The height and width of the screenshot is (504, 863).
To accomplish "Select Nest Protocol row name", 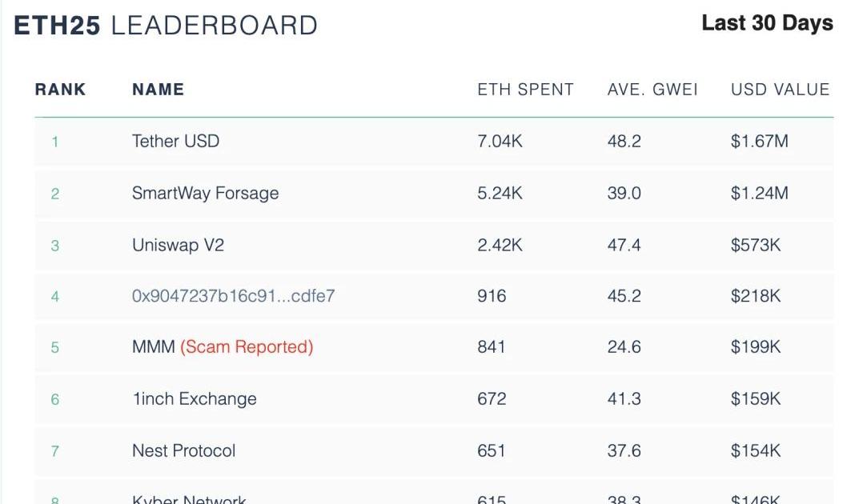I will point(183,451).
